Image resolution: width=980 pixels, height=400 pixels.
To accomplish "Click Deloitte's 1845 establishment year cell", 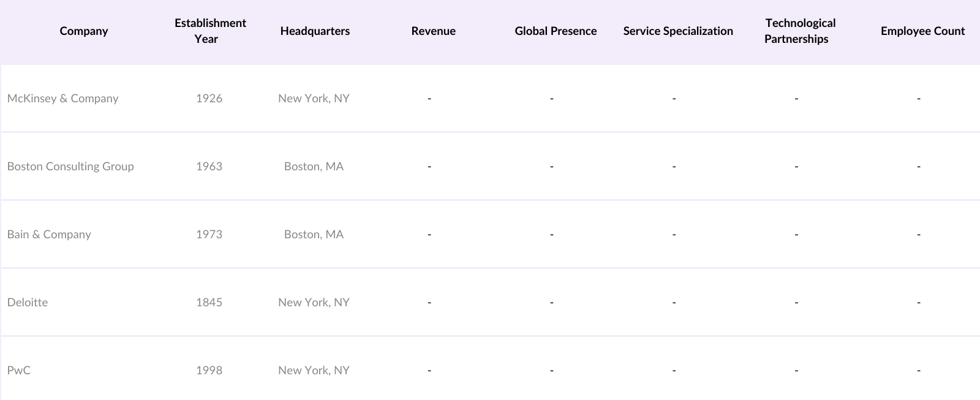I will point(209,303).
